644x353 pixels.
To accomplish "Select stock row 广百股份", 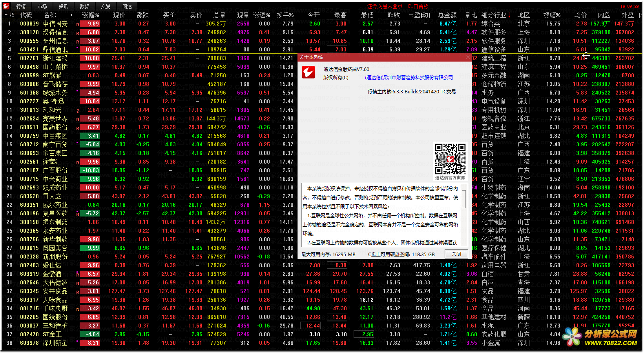I will [x=55, y=171].
